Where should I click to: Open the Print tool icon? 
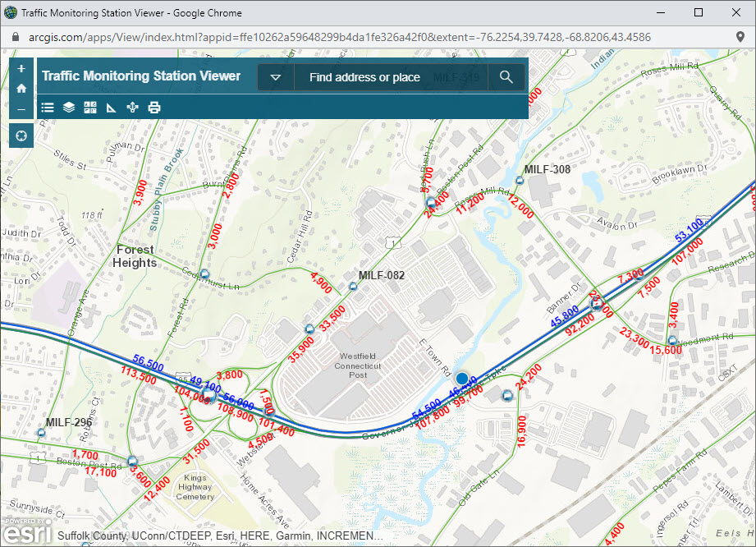point(153,107)
